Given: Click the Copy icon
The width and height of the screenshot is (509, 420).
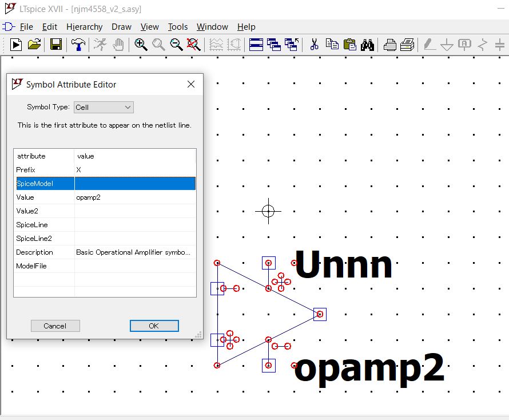Looking at the screenshot, I should click(x=332, y=44).
